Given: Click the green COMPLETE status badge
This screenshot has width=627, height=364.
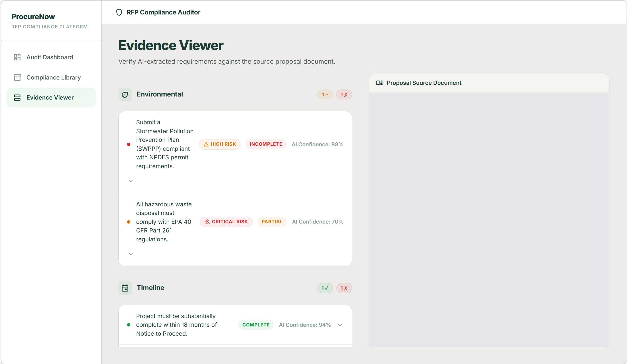Looking at the screenshot, I should click(256, 325).
